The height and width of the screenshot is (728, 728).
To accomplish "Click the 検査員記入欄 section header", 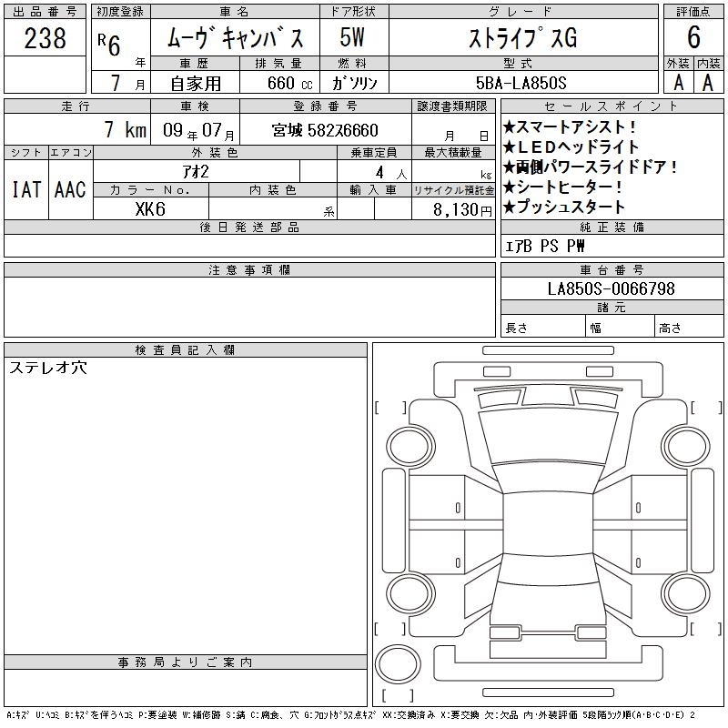I will (x=186, y=350).
